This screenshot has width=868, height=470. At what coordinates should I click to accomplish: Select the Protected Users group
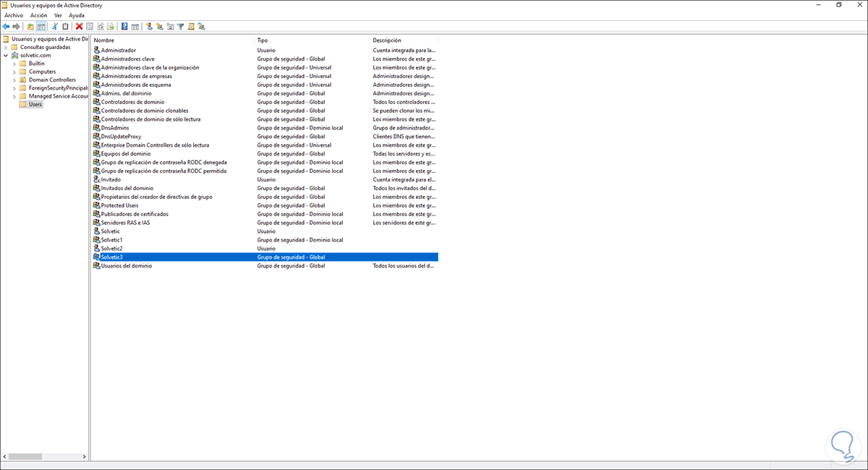pyautogui.click(x=265, y=205)
